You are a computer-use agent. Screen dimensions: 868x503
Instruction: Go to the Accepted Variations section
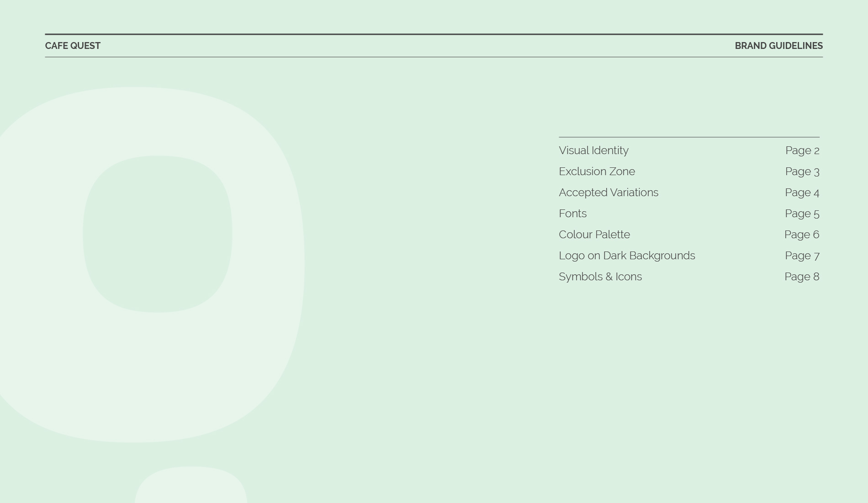[608, 193]
